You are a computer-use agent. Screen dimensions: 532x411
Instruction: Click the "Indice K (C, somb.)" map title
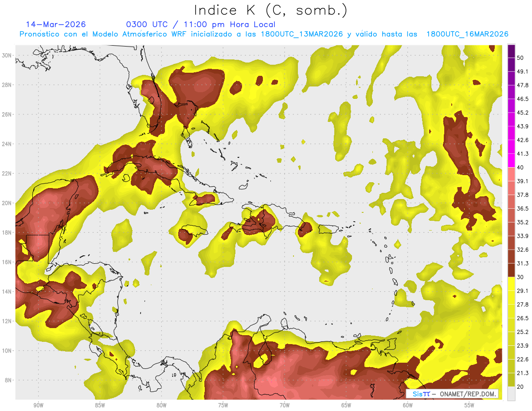pyautogui.click(x=270, y=10)
